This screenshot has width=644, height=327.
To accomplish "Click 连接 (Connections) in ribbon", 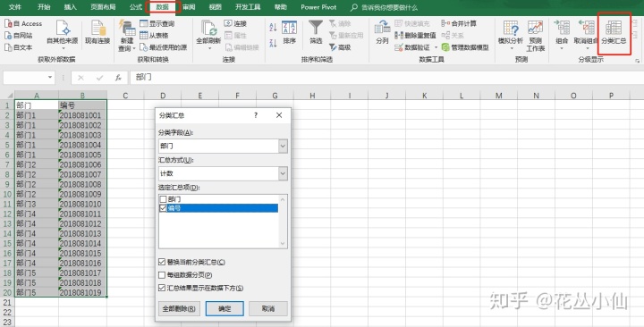I will pyautogui.click(x=235, y=24).
